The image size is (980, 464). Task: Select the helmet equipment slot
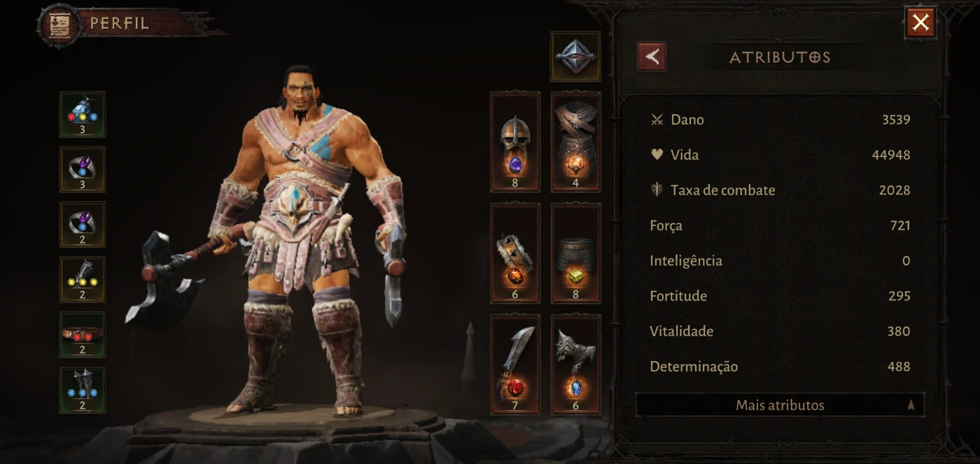515,141
